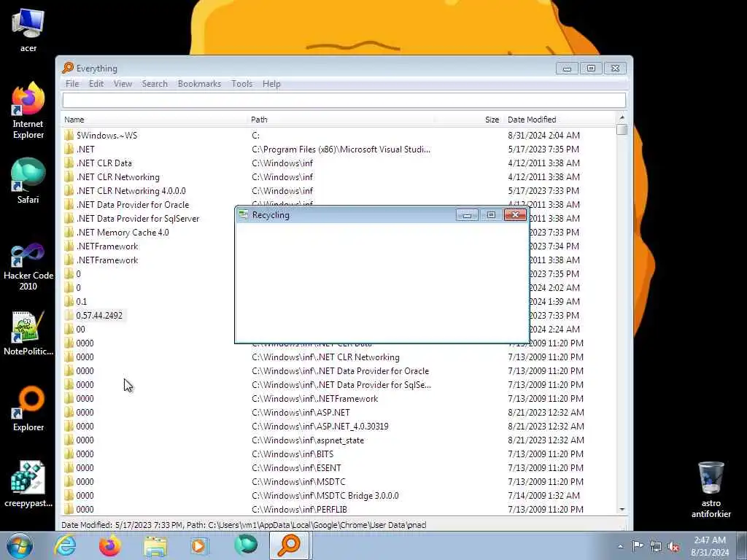747x560 pixels.
Task: Click the C:\Windows\inf\MSDTC Bridge 3.0.0.0 path
Action: 325,495
